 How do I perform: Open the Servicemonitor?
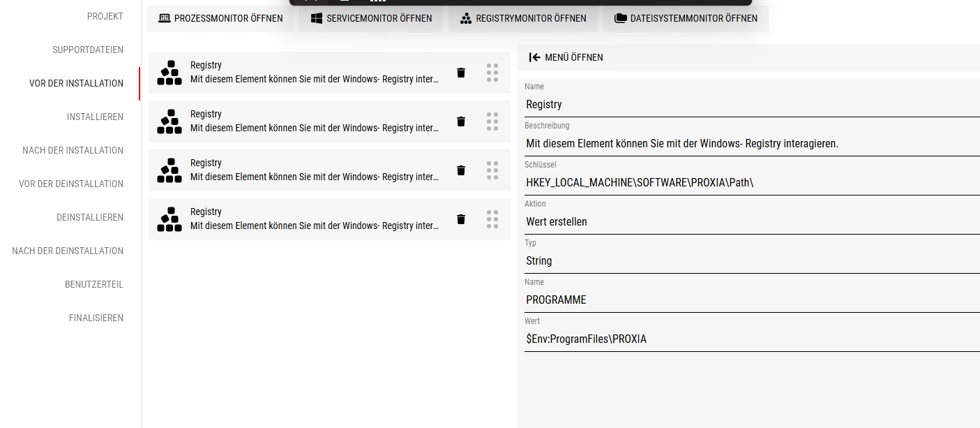click(x=371, y=19)
